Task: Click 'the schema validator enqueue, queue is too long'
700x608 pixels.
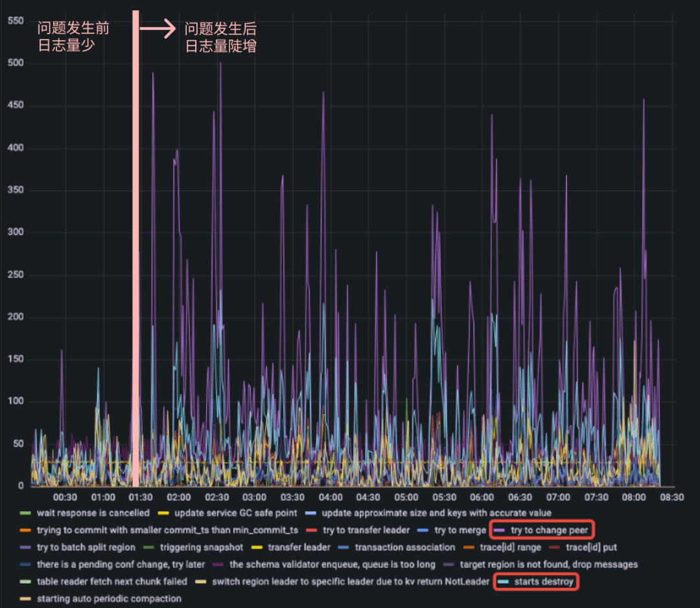Action: [332, 565]
